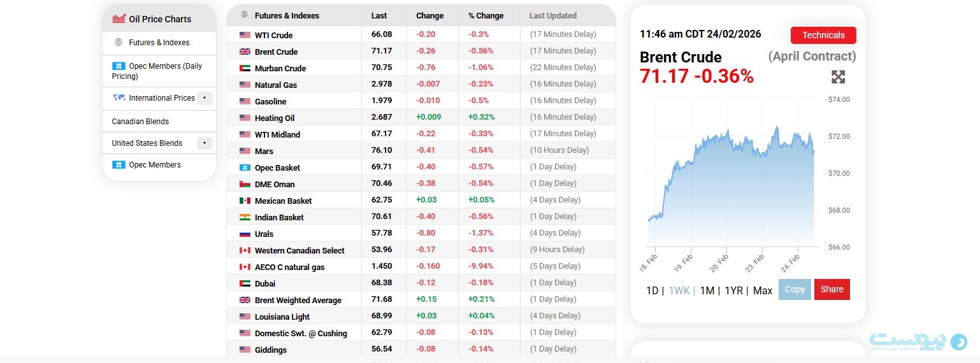Click the expand chart fullscreen icon

838,77
